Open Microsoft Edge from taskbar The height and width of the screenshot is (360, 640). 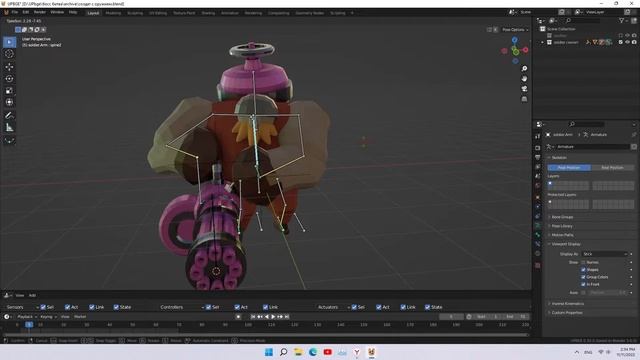tap(313, 352)
